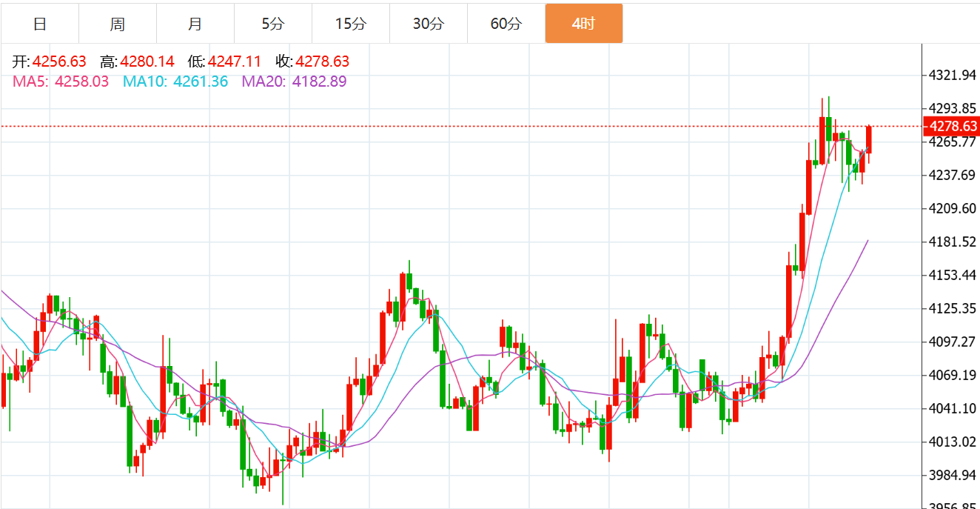Switch to the 日 daily chart tab
Image resolution: width=980 pixels, height=509 pixels.
pos(40,24)
